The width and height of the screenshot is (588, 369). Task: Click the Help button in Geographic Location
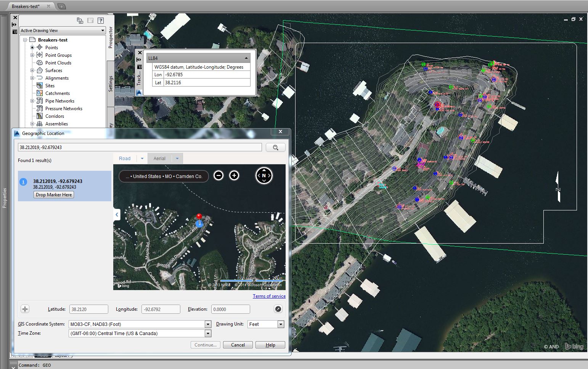pos(270,345)
